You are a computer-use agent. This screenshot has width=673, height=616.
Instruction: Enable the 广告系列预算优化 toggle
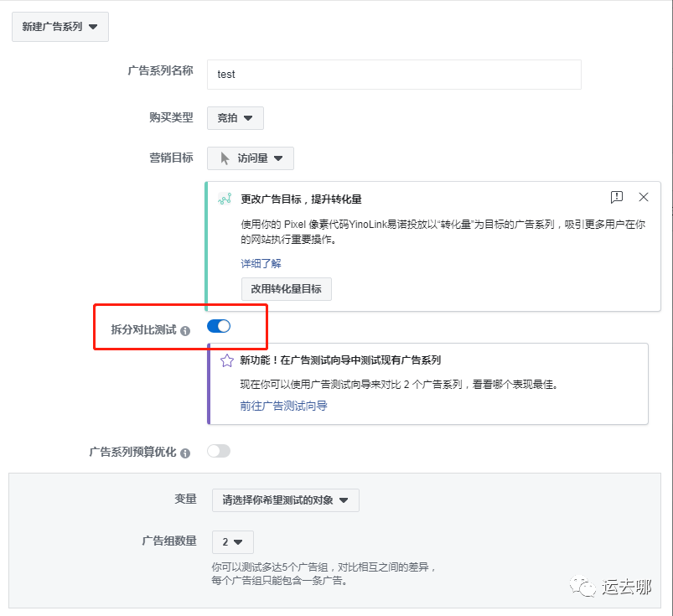pyautogui.click(x=219, y=451)
